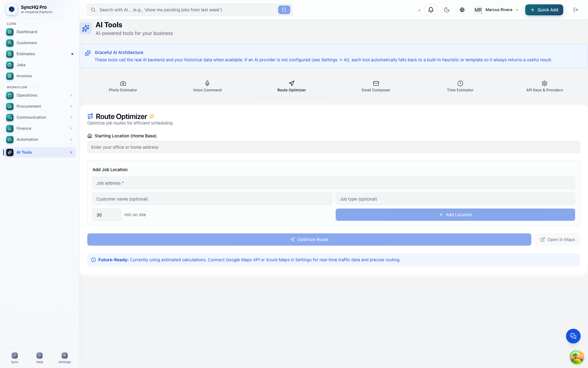Switch to the Time Estimator tab
588x368 pixels.
click(460, 86)
